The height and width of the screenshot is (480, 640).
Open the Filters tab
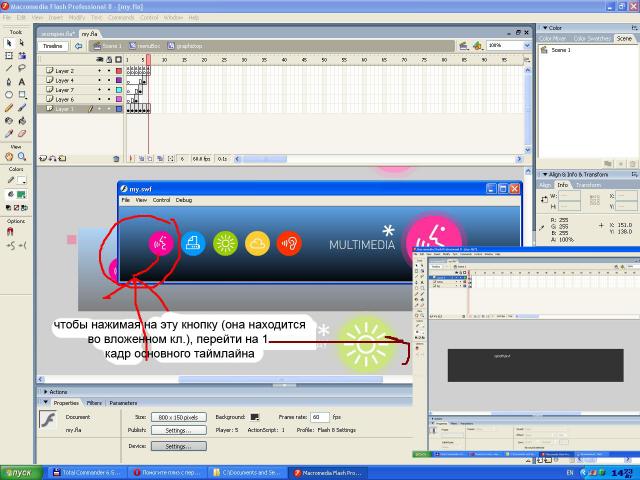94,403
